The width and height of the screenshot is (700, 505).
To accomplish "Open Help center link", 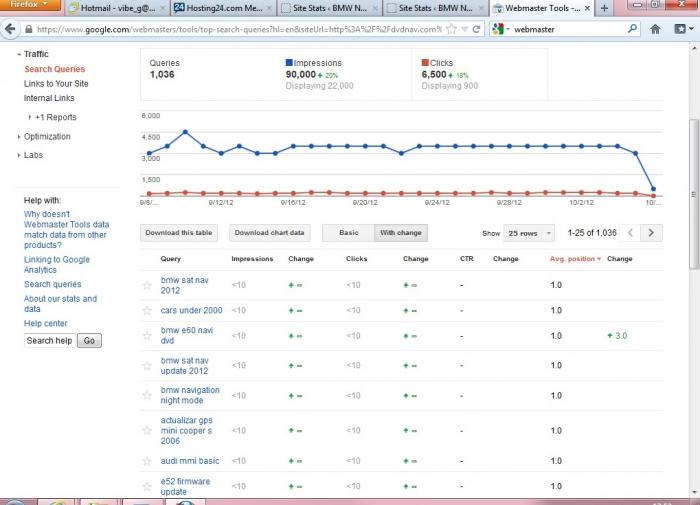I will [x=46, y=324].
